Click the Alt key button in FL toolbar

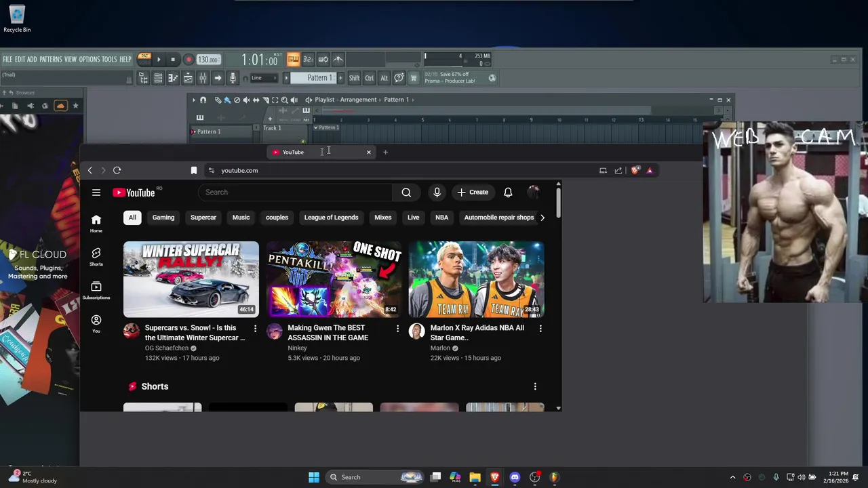(x=384, y=78)
